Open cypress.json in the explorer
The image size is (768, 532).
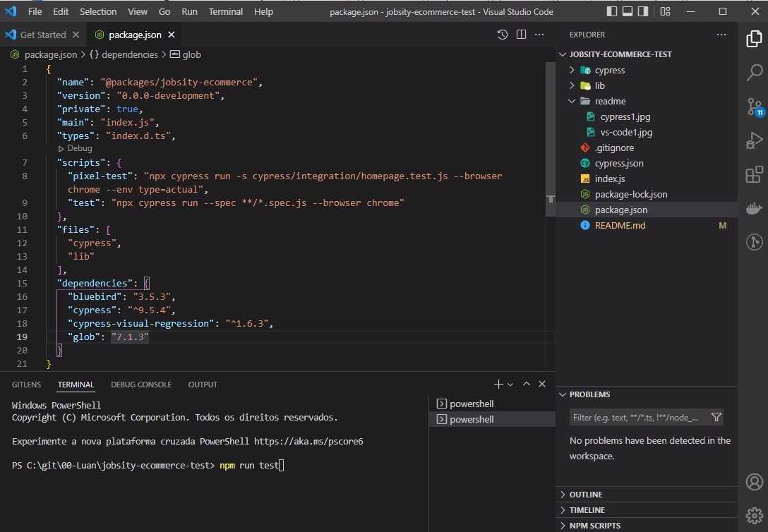647,164
